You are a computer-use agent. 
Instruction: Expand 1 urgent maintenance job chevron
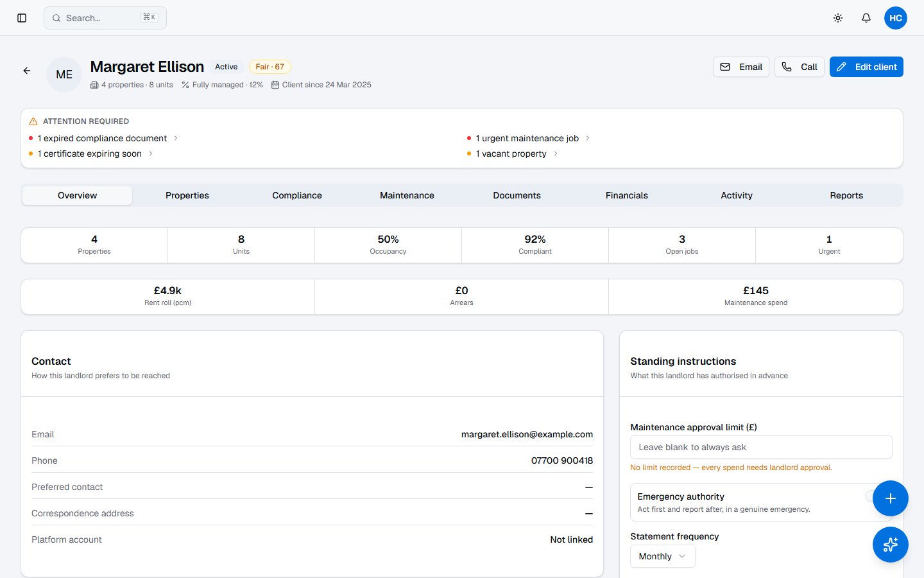588,138
